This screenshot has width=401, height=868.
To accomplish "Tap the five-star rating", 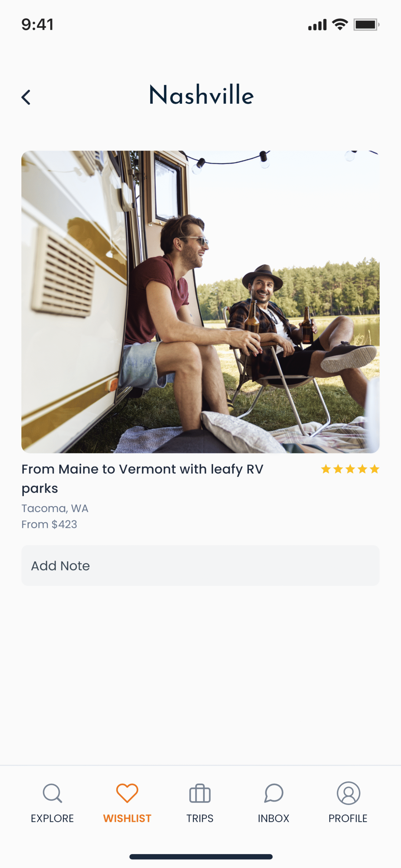I will click(350, 469).
